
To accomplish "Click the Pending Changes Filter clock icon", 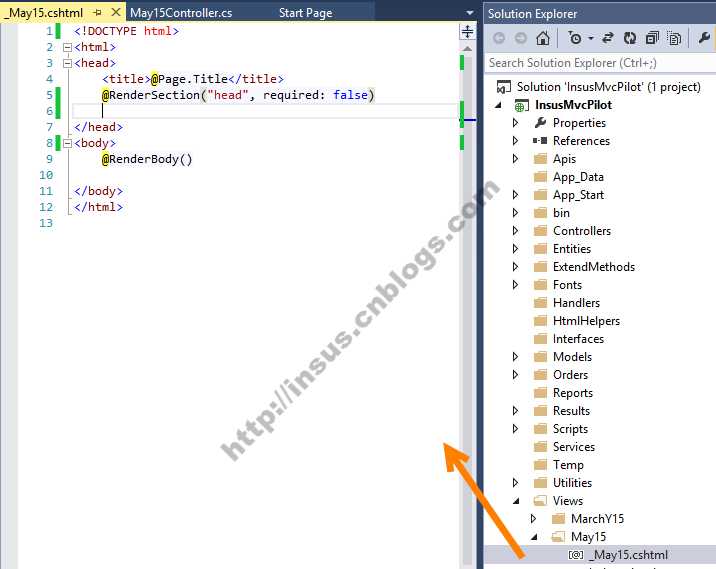I will point(574,38).
